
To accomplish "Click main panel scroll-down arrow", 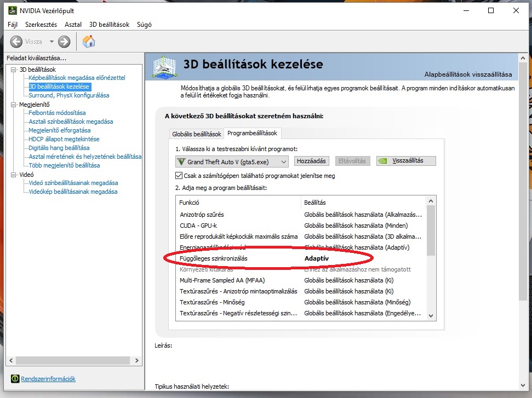I will tap(523, 385).
